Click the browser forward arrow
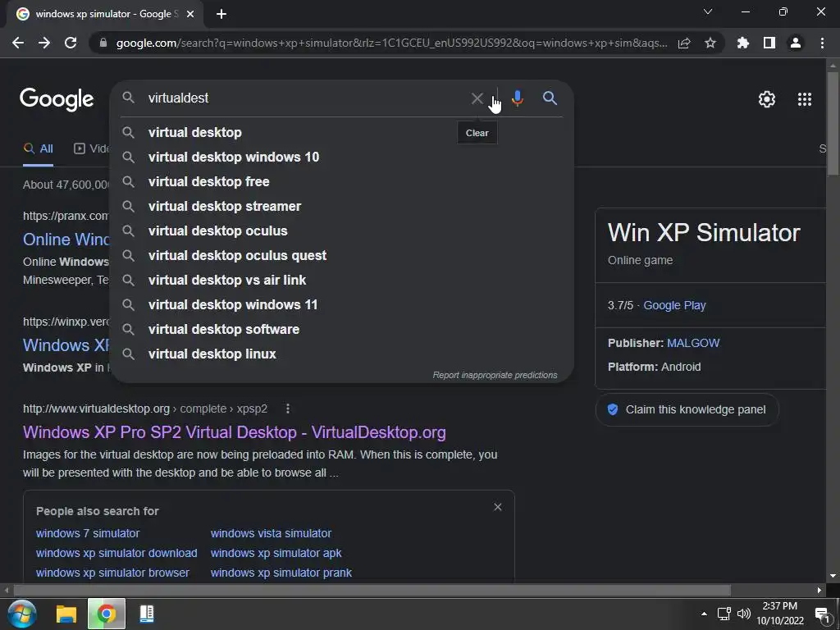 click(44, 43)
